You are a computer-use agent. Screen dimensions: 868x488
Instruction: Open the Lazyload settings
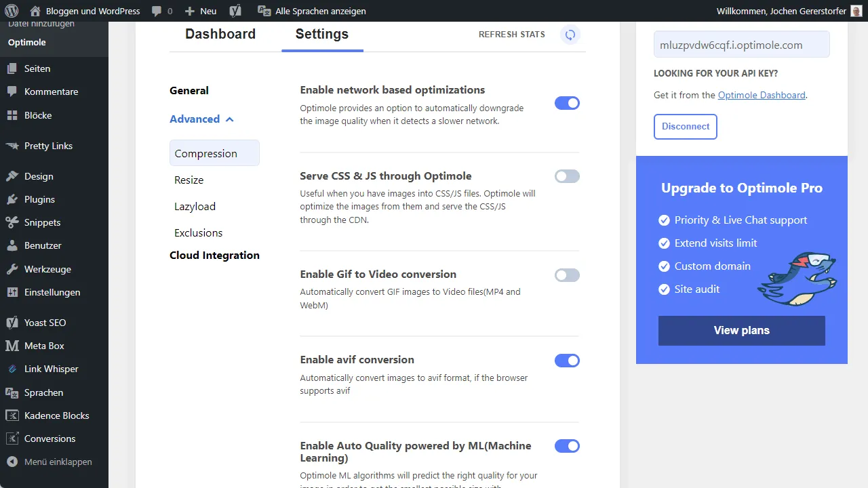tap(195, 207)
